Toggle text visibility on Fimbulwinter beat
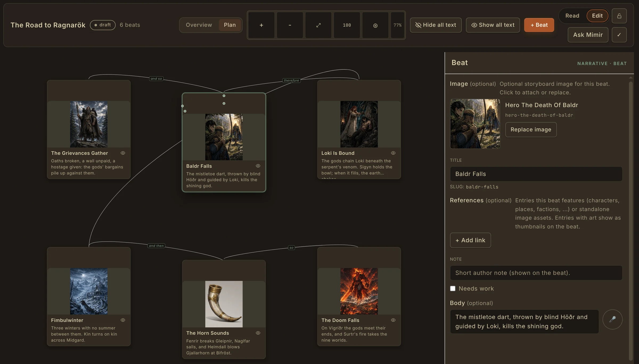Screen dimensions: 639x364 123,320
